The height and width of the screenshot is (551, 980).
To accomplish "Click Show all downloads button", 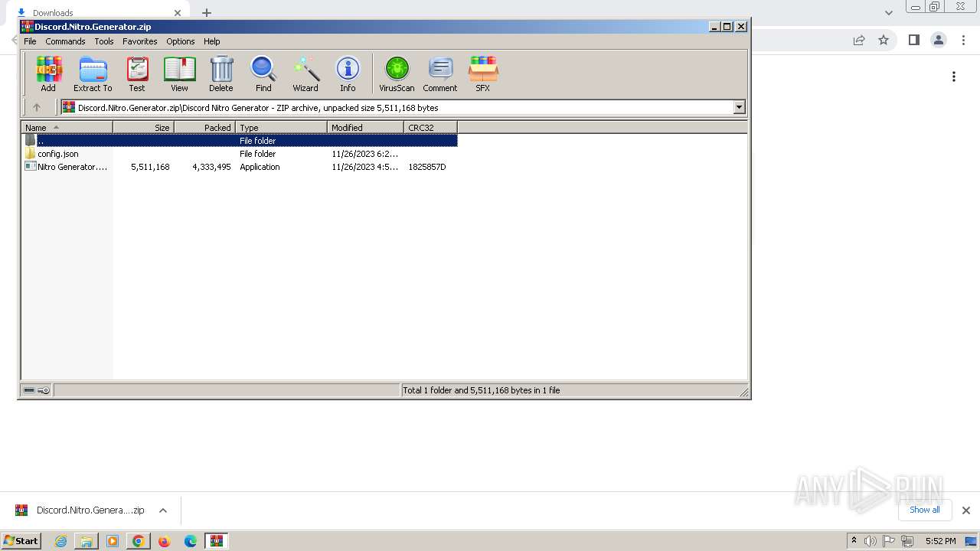I will point(925,510).
